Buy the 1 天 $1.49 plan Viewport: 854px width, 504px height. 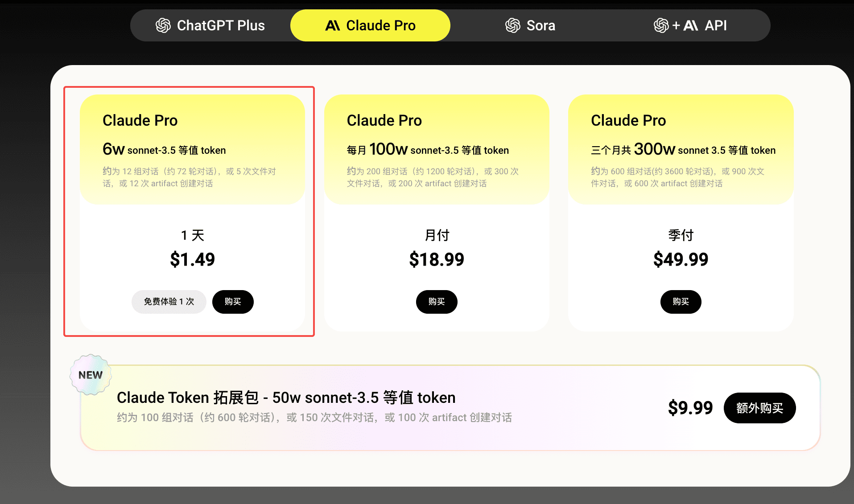tap(233, 302)
